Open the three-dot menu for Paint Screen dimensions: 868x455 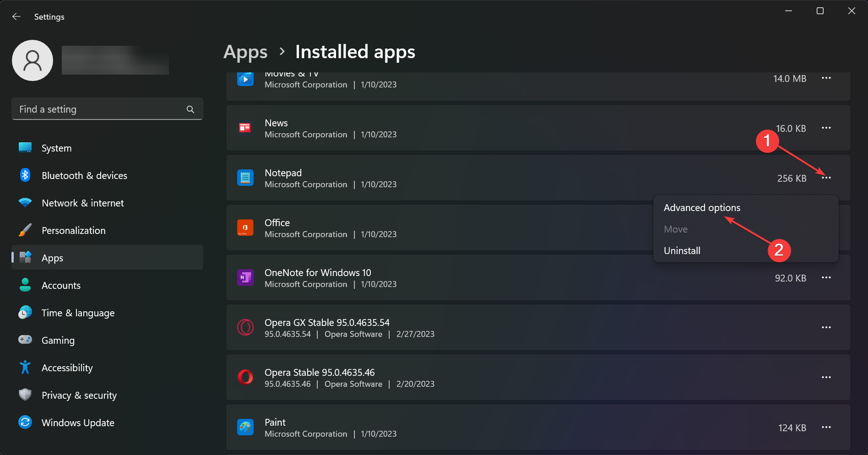tap(826, 427)
